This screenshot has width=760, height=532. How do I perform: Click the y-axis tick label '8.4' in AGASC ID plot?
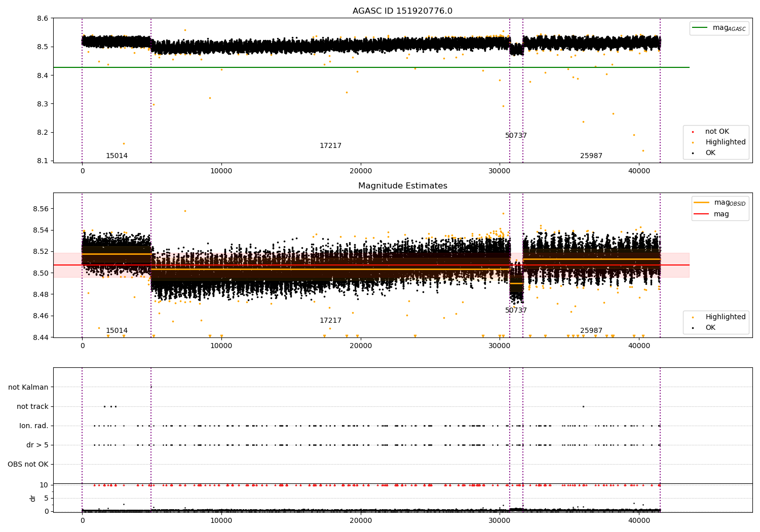tap(43, 75)
